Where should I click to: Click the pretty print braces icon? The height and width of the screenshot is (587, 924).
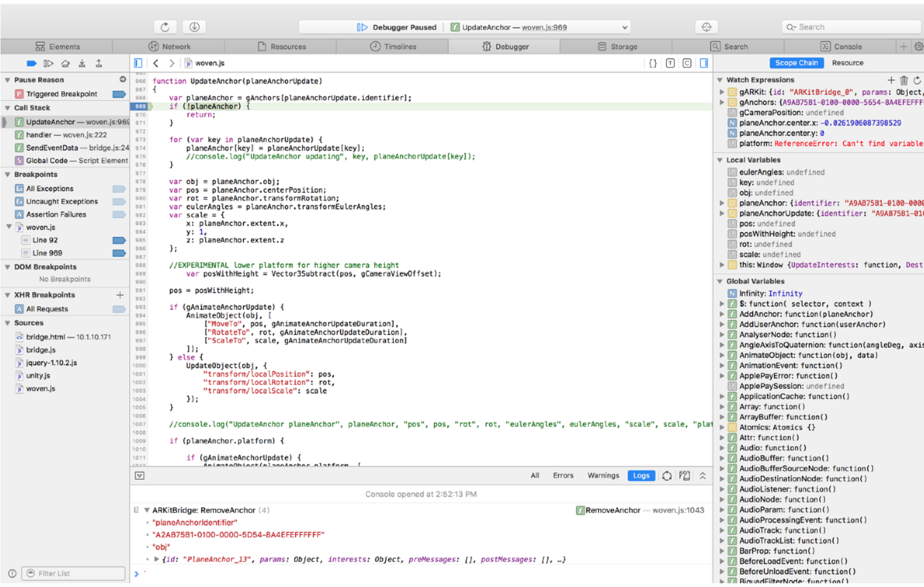click(653, 64)
